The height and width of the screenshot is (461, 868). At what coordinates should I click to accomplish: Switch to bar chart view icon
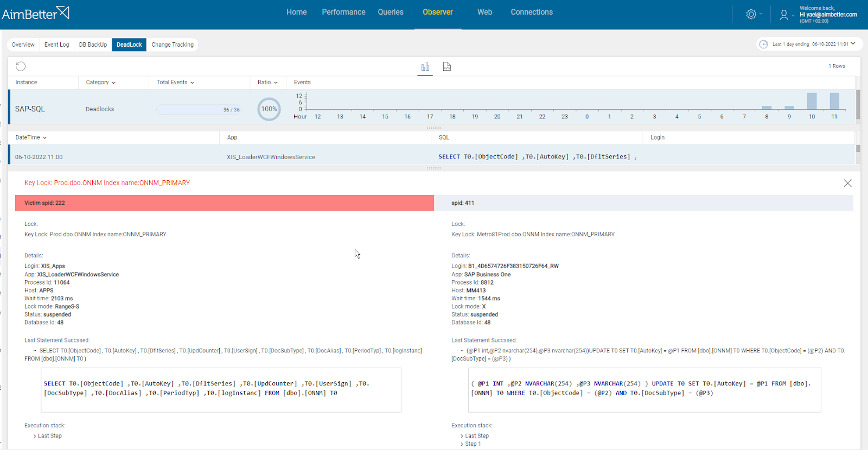[425, 67]
